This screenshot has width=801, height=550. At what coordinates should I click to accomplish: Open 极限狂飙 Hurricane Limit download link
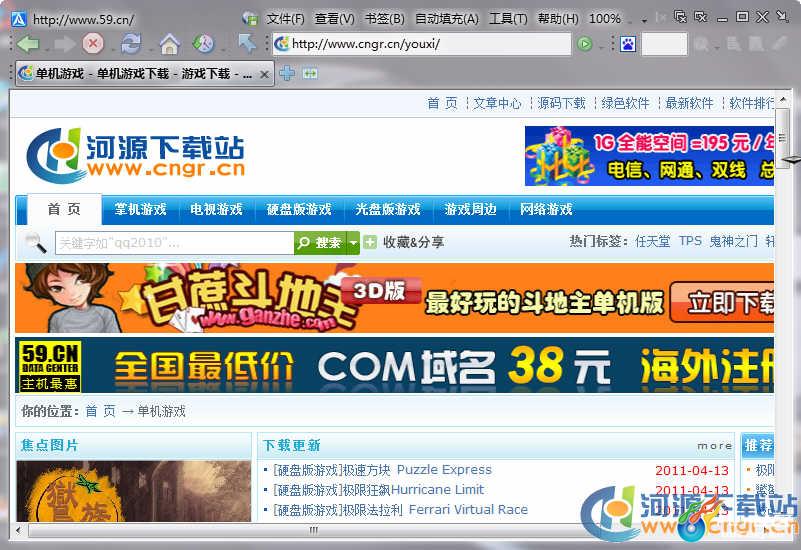[379, 490]
